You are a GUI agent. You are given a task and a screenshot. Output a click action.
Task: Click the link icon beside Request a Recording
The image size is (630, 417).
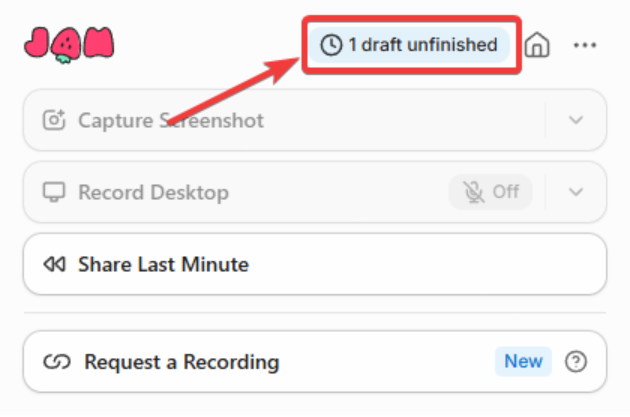point(54,362)
